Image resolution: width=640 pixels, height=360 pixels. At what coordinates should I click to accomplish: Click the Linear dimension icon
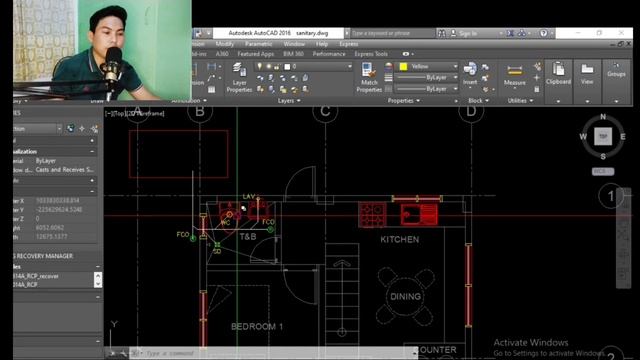coord(212,67)
